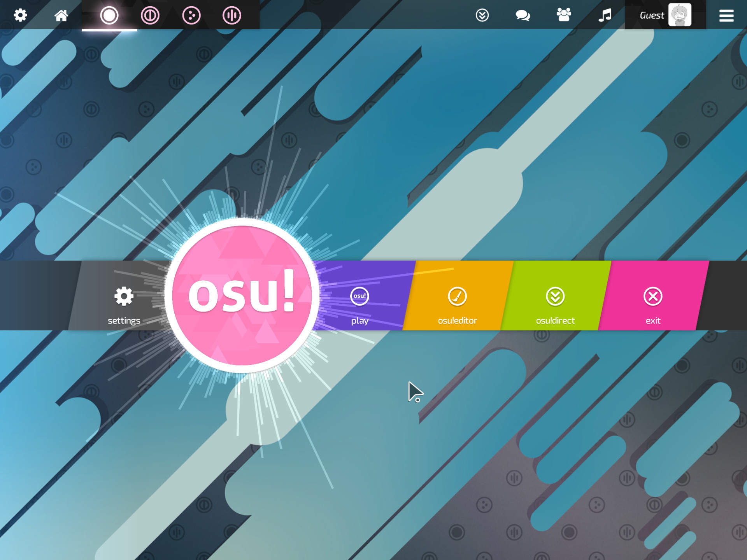Open the music player note icon
This screenshot has width=747, height=560.
pyautogui.click(x=605, y=15)
